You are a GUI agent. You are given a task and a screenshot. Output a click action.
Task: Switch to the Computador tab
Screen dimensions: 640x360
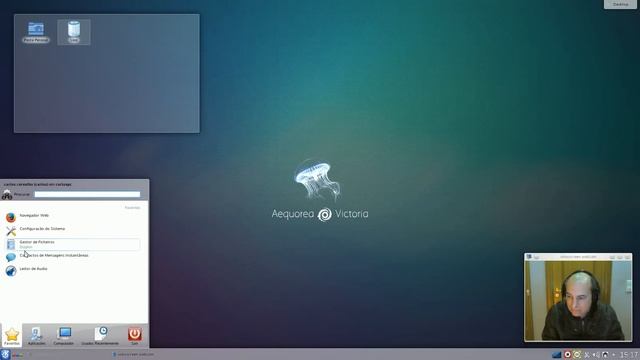pyautogui.click(x=64, y=336)
